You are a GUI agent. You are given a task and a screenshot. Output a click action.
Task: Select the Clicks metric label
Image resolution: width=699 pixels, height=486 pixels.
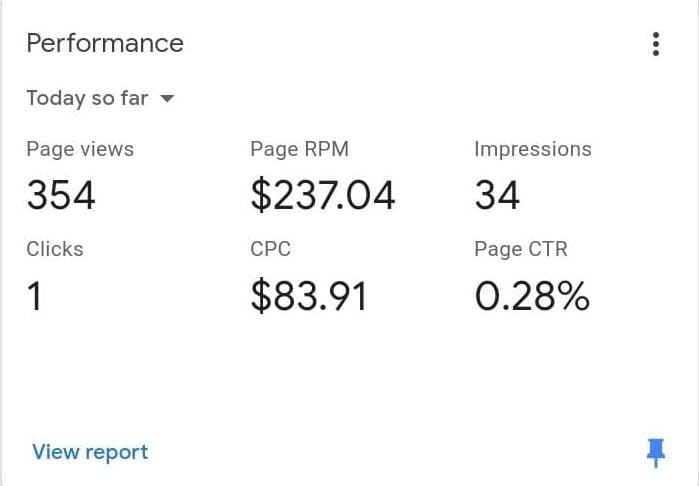(x=55, y=250)
